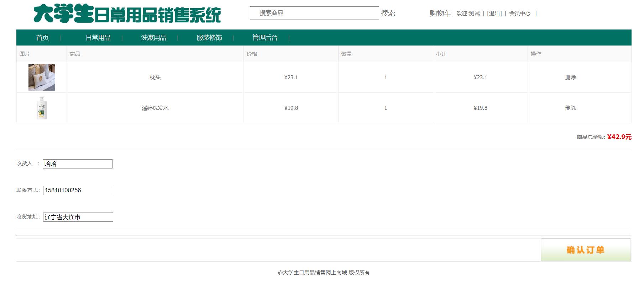Click the pillow product thumbnail
The image size is (644, 295).
42,77
